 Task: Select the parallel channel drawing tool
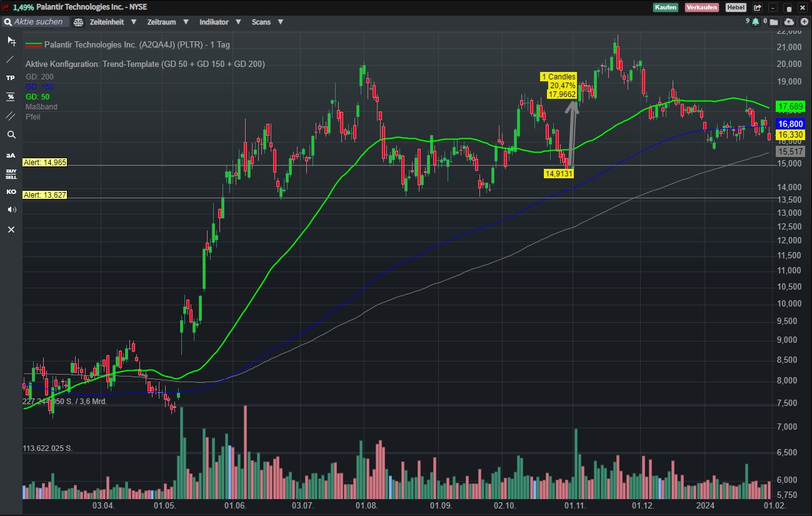tap(11, 116)
